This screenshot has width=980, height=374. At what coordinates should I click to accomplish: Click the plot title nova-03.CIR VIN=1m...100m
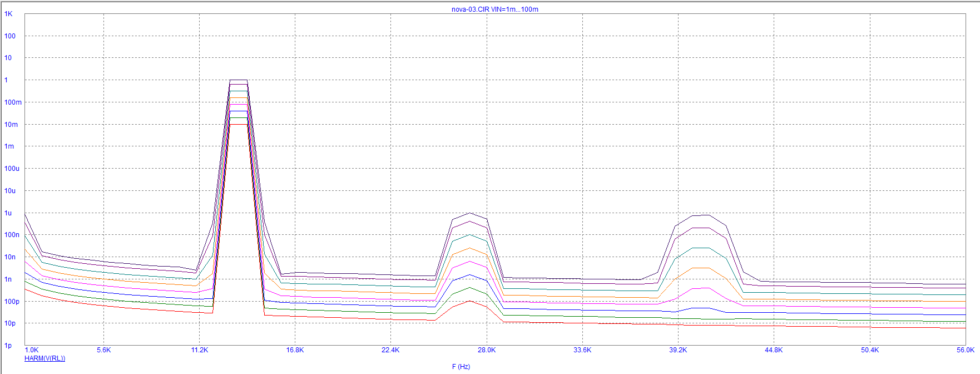[x=494, y=9]
